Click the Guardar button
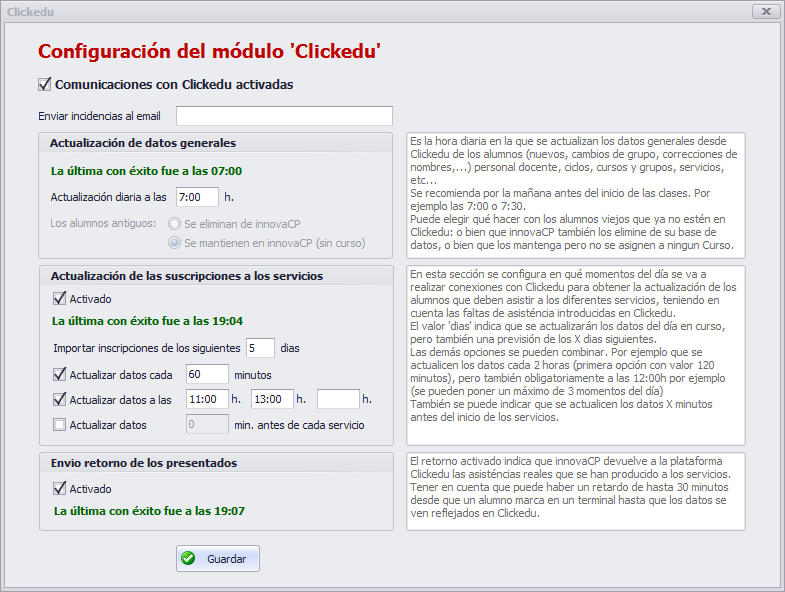 [218, 558]
